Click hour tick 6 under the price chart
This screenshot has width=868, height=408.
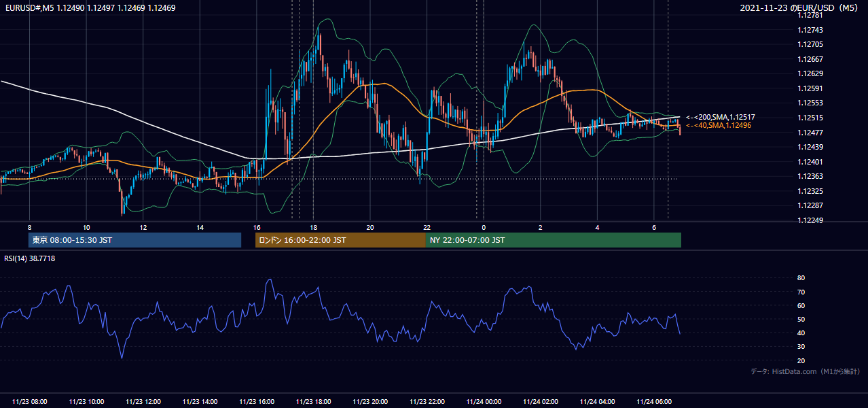(653, 226)
